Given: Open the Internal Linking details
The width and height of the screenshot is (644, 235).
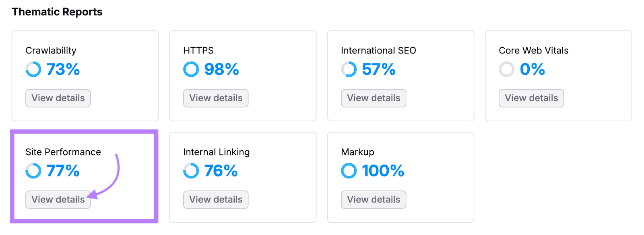Looking at the screenshot, I should pyautogui.click(x=215, y=200).
